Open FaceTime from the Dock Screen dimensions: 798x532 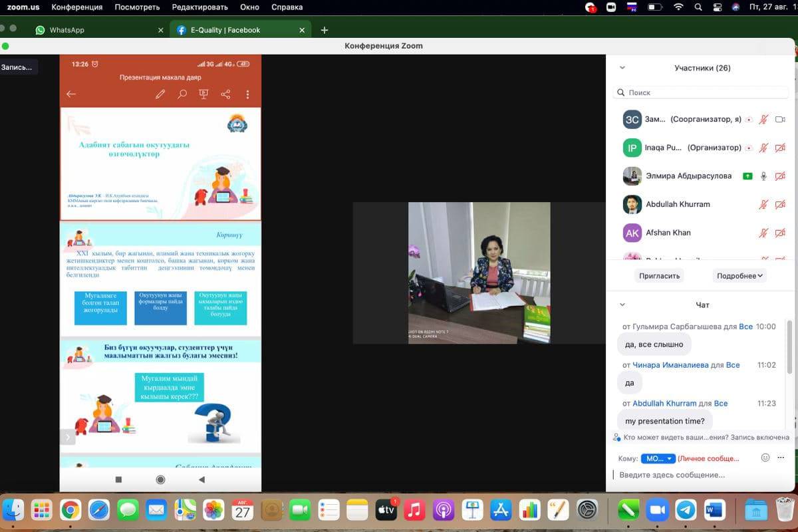(300, 510)
